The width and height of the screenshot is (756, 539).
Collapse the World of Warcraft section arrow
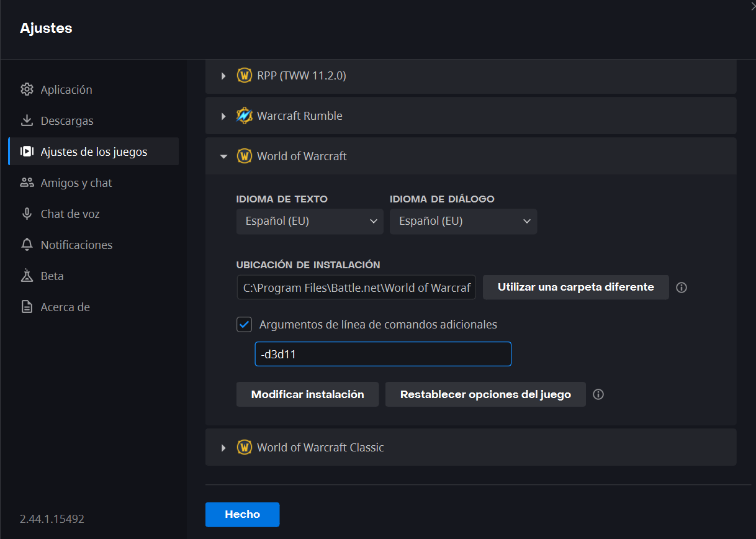tap(224, 156)
